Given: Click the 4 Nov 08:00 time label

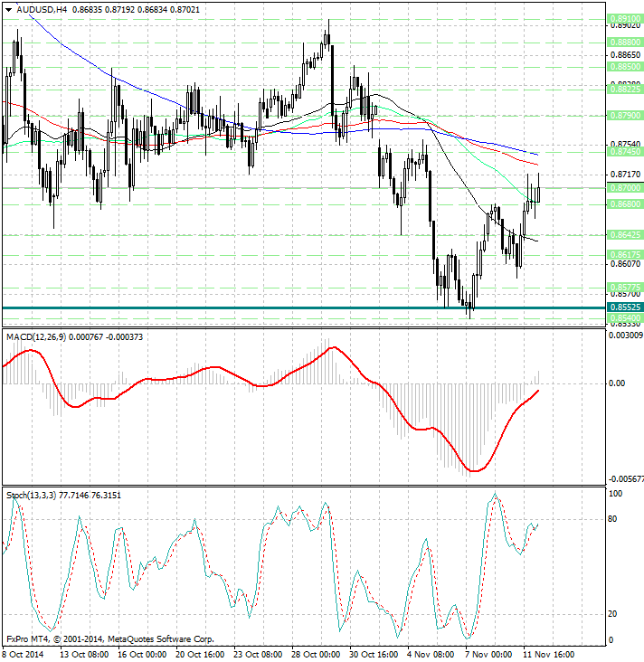Looking at the screenshot, I should (430, 655).
